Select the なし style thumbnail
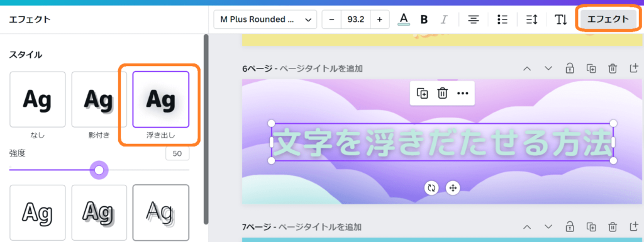 click(x=37, y=99)
